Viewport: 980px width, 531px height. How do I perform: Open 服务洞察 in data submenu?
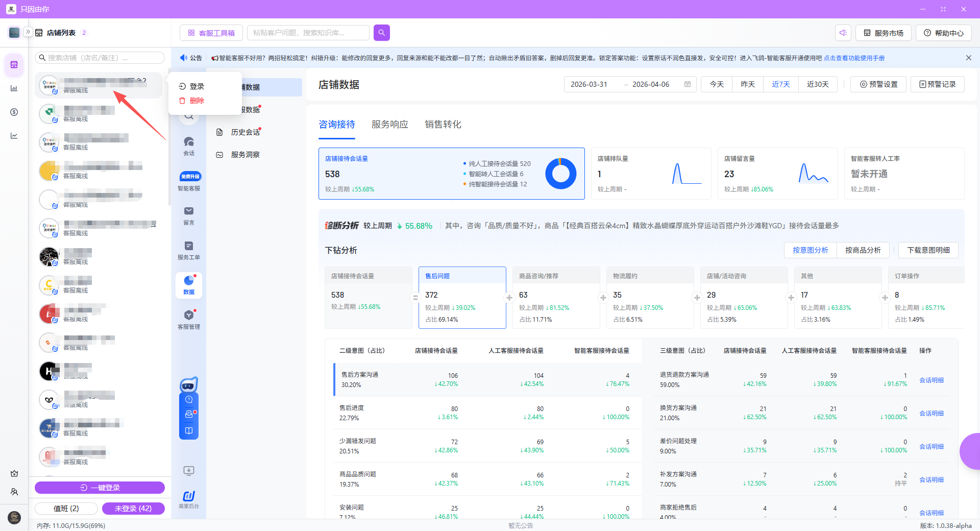(x=245, y=155)
